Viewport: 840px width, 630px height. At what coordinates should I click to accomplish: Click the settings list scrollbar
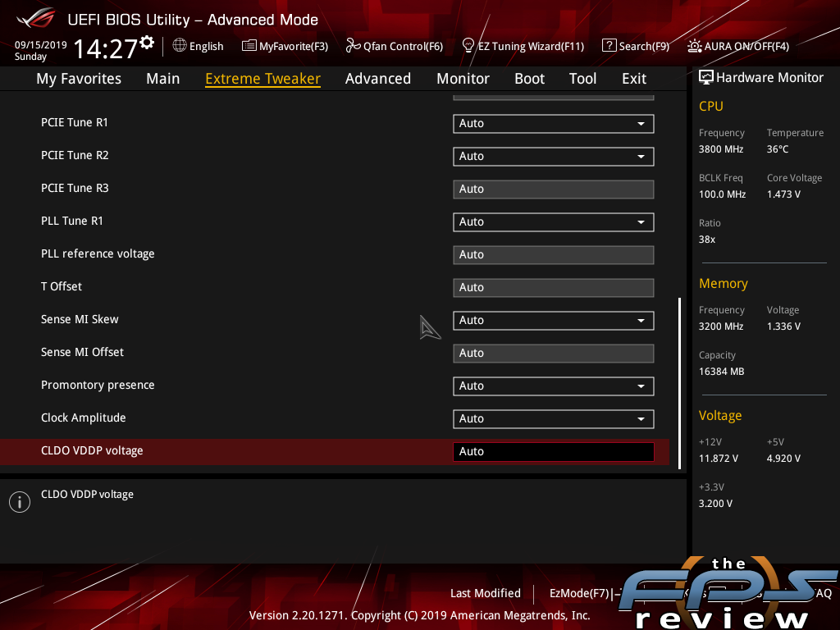tap(679, 384)
